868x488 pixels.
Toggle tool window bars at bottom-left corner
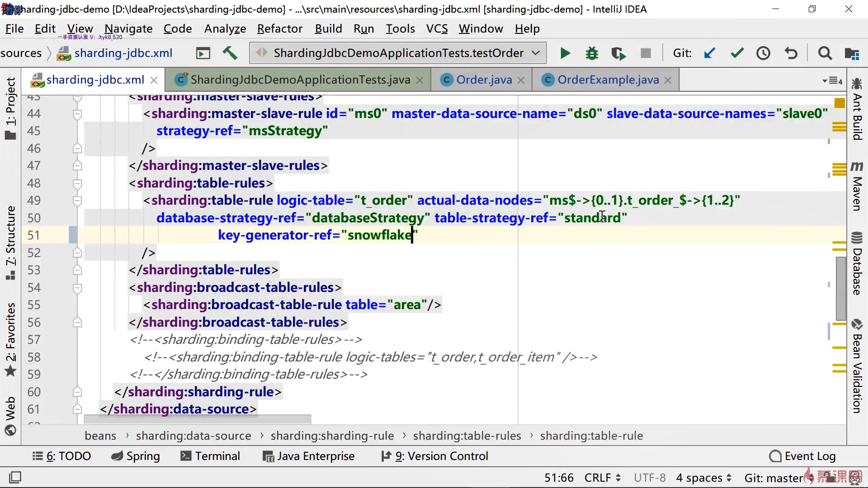tap(15, 477)
